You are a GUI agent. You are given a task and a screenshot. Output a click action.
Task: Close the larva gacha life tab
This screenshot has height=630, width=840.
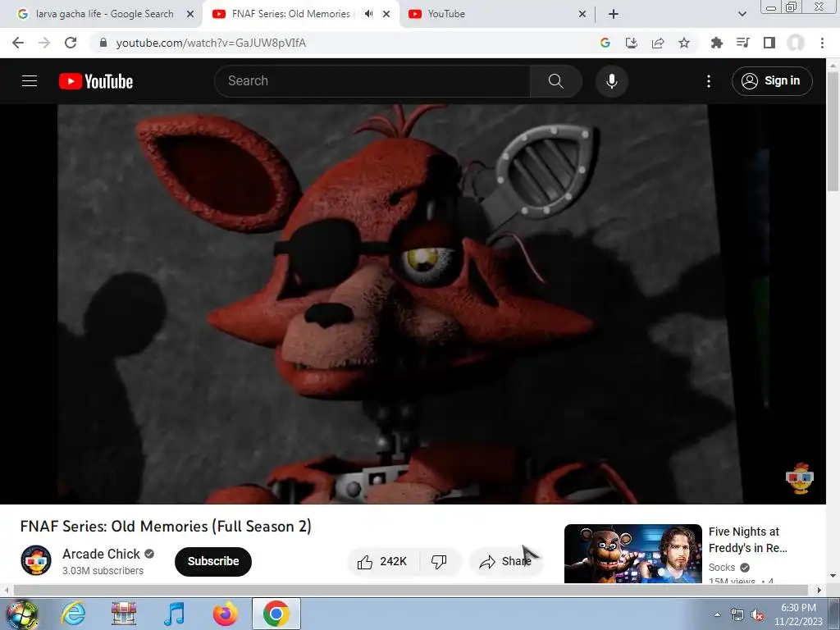[190, 14]
